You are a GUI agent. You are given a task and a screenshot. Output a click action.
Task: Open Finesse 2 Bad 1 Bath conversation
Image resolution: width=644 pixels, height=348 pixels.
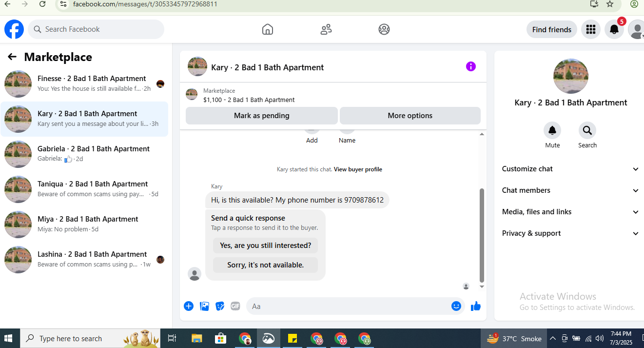coord(84,84)
